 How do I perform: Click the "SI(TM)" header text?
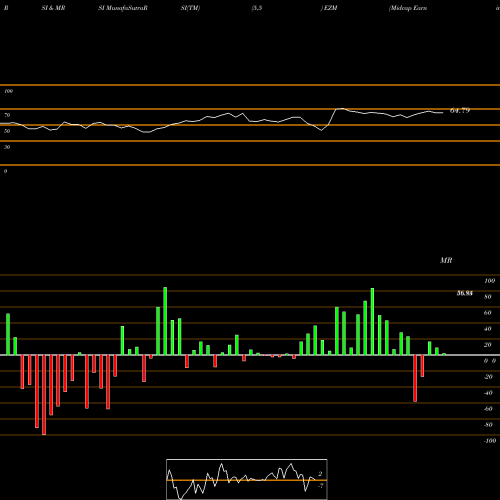[190, 8]
